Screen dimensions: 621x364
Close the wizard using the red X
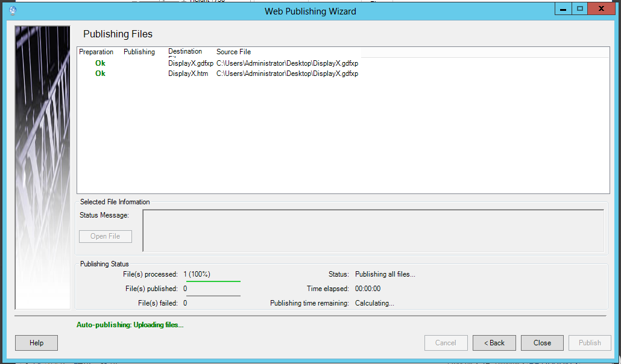[x=603, y=9]
